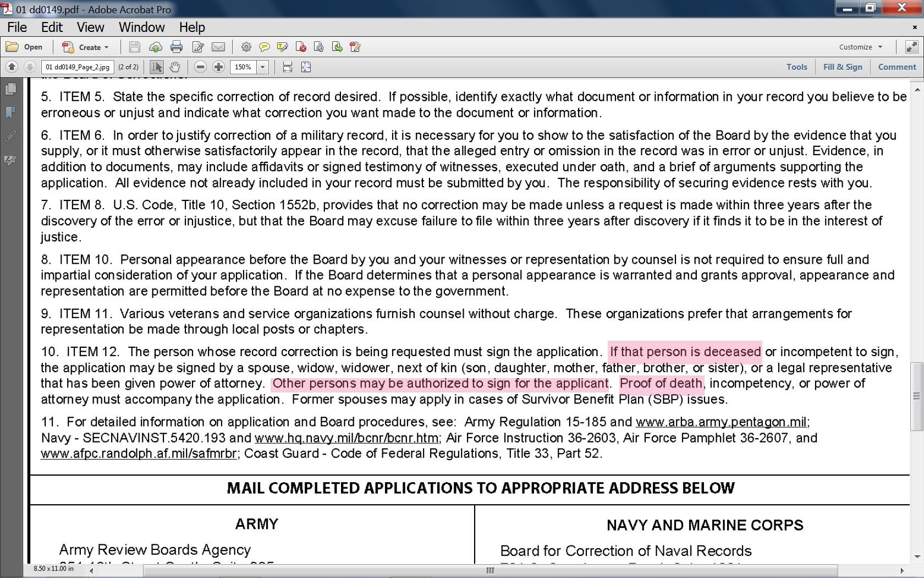The width and height of the screenshot is (924, 578).
Task: Fit one full page icon
Action: [x=306, y=67]
